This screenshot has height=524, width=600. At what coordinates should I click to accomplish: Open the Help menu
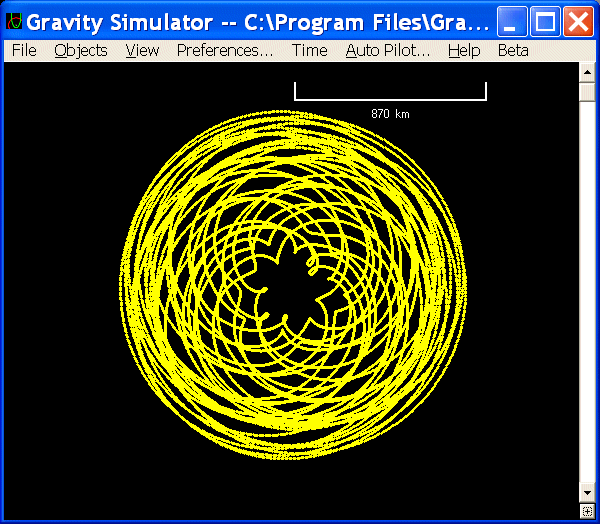click(464, 51)
